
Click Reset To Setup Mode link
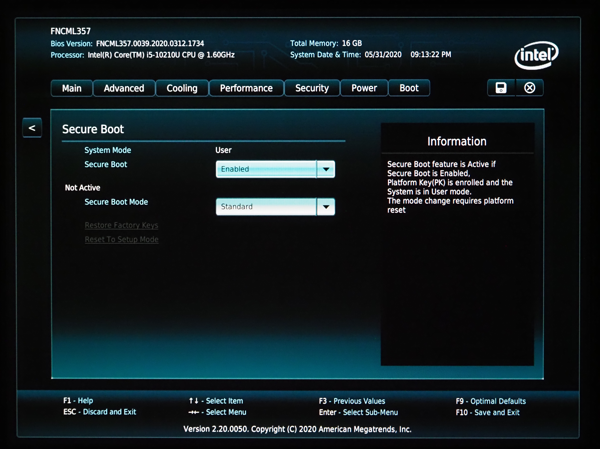(121, 239)
